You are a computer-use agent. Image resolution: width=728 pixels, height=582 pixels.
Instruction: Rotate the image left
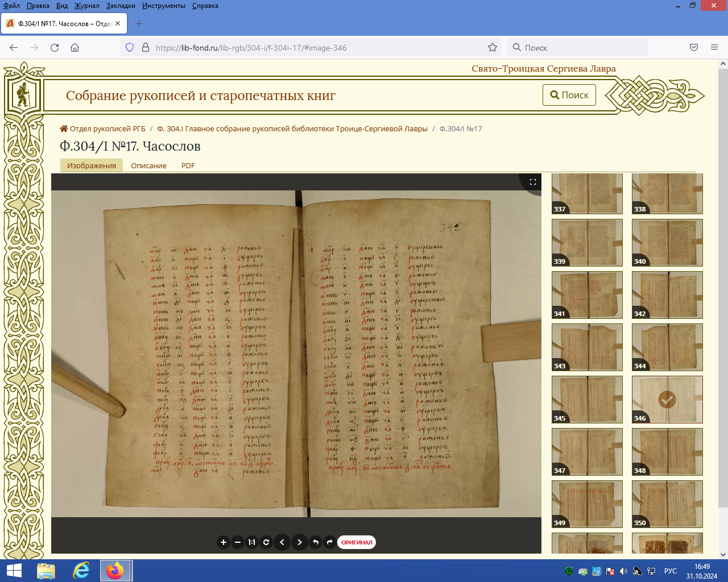pos(316,542)
